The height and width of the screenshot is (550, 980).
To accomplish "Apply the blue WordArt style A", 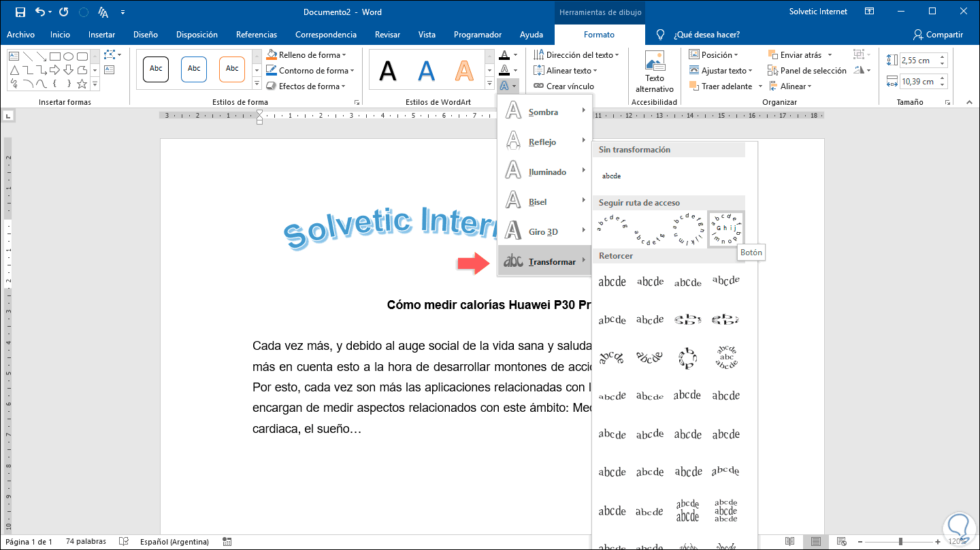I will click(x=426, y=69).
